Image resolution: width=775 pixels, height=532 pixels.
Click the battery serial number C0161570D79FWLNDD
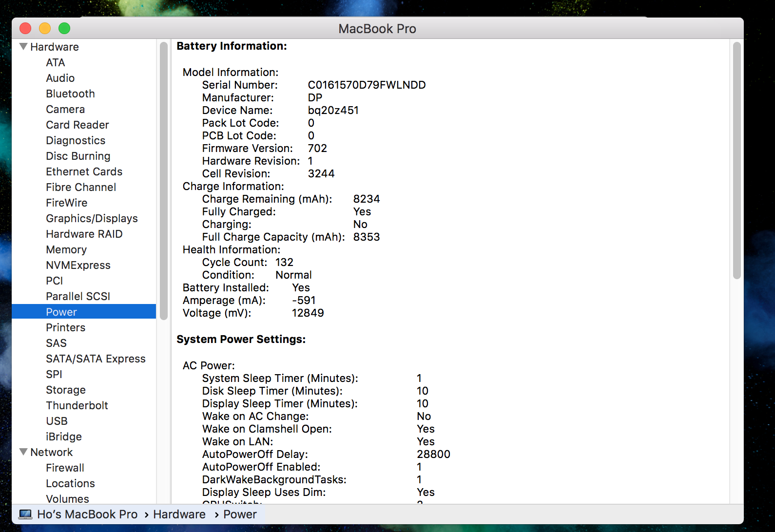click(367, 85)
